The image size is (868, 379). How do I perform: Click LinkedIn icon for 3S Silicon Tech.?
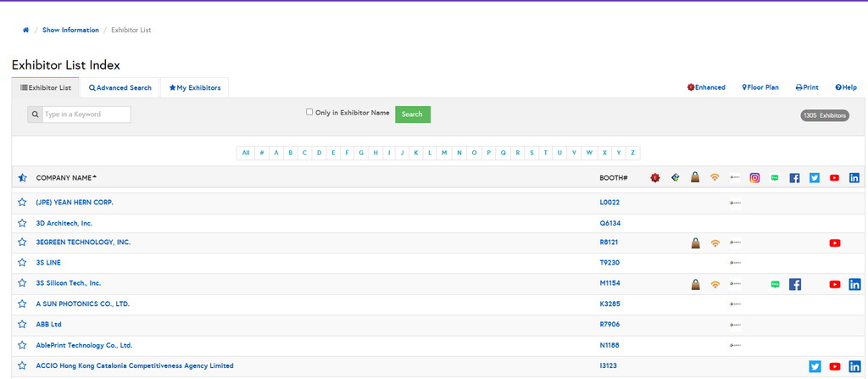[x=854, y=284]
